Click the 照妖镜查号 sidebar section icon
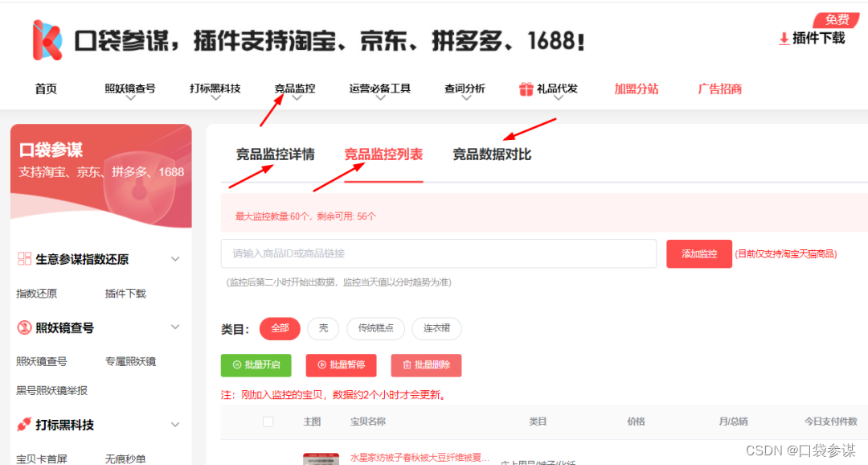Viewport: 868px width, 465px height. [24, 327]
